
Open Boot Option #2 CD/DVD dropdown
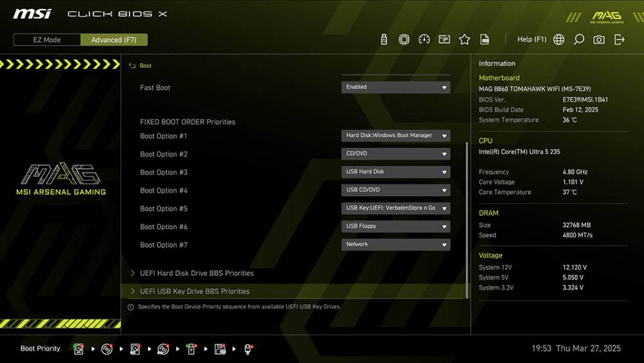coord(395,154)
